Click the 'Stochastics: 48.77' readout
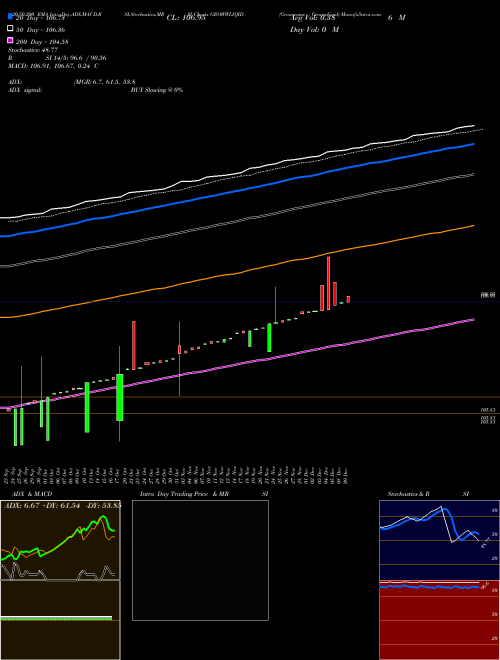 click(x=33, y=50)
